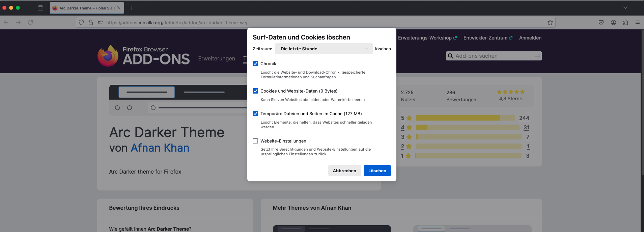The height and width of the screenshot is (232, 644).
Task: Click the 1-star rating row star
Action: tap(408, 156)
